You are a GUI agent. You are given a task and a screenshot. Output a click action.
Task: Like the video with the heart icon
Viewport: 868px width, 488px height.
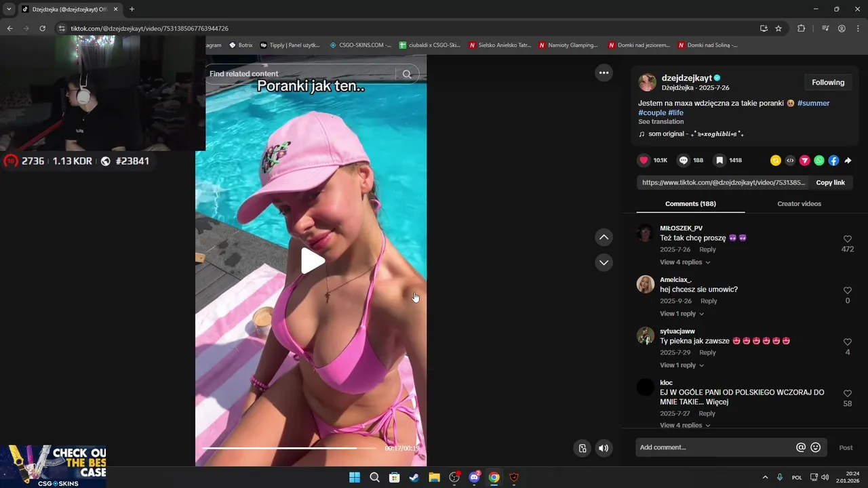tap(644, 161)
